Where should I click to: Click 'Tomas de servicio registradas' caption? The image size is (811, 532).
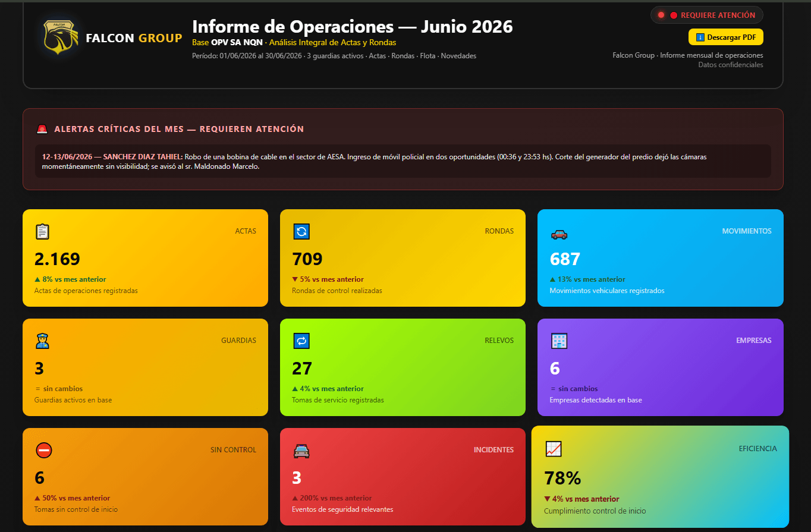point(338,400)
